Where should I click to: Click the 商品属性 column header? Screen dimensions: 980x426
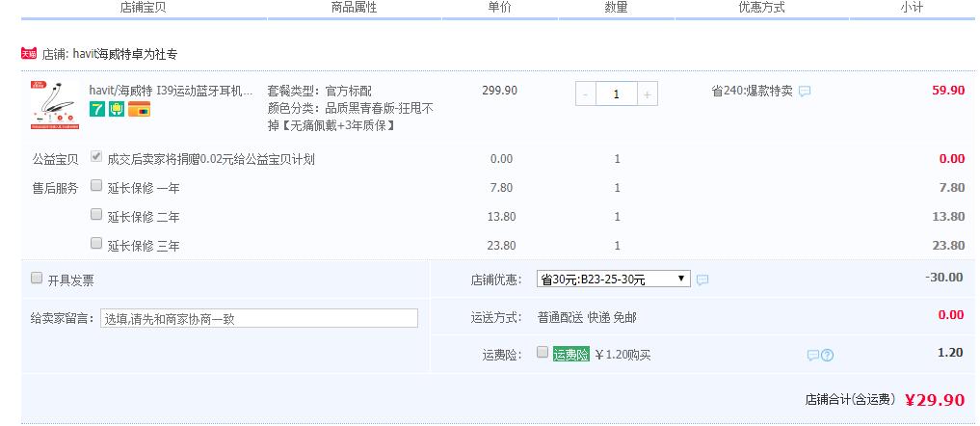(355, 8)
